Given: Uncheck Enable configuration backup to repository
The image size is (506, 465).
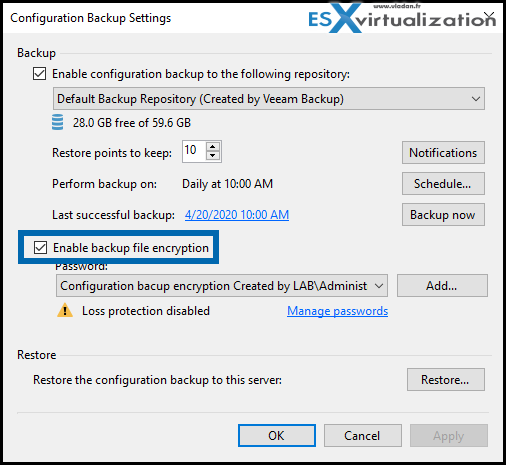Looking at the screenshot, I should point(39,74).
